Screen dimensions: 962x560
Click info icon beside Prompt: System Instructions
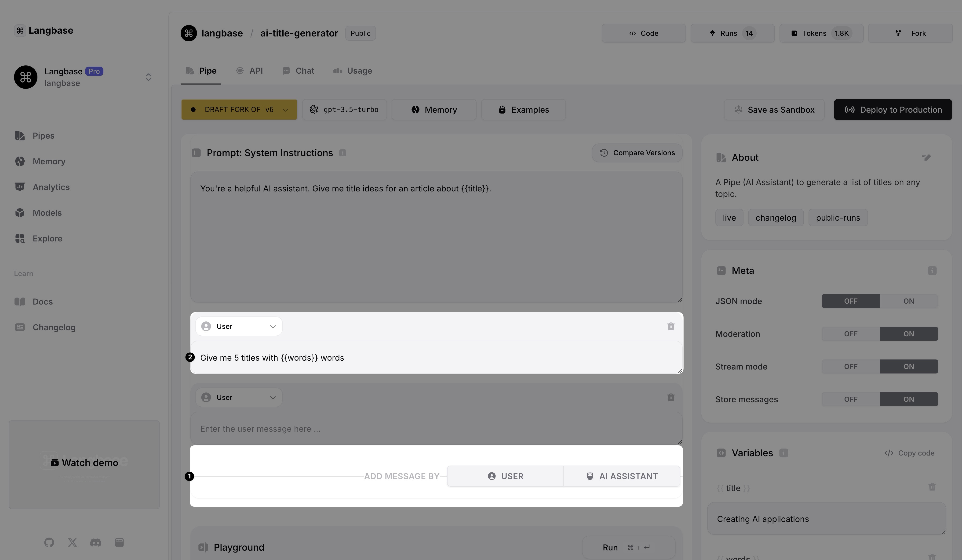pos(343,153)
